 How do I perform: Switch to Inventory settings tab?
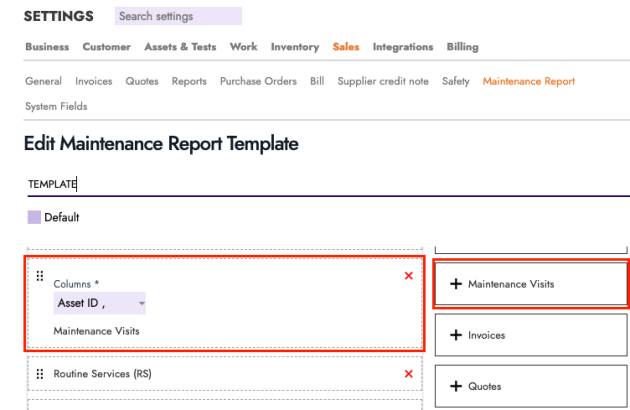(294, 47)
